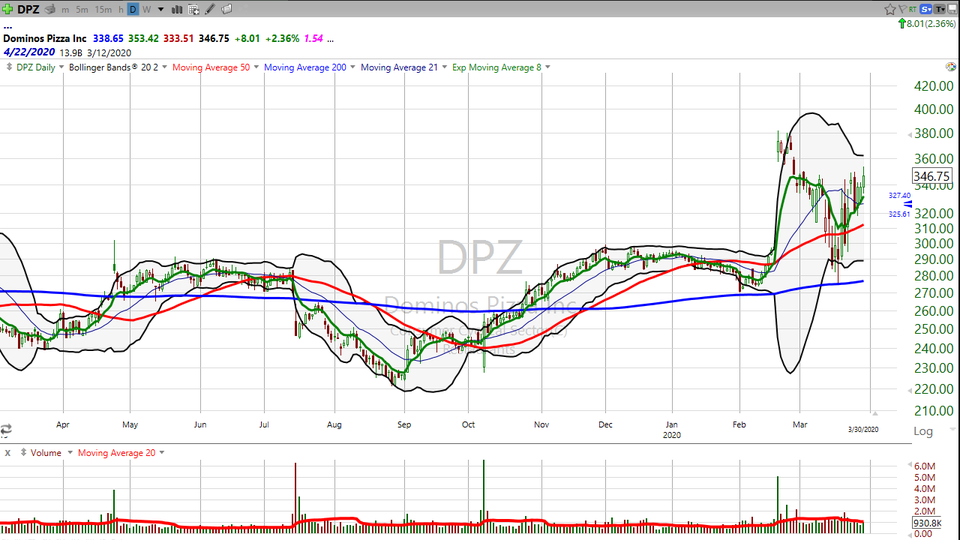Click the green plus add-symbol icon
This screenshot has width=960, height=540.
(x=7, y=9)
